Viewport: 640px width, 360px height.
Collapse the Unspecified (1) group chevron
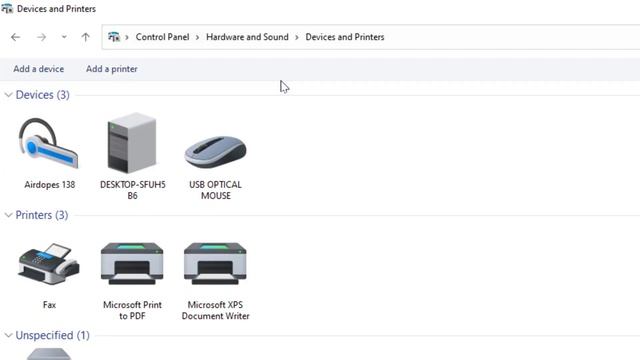tap(8, 336)
